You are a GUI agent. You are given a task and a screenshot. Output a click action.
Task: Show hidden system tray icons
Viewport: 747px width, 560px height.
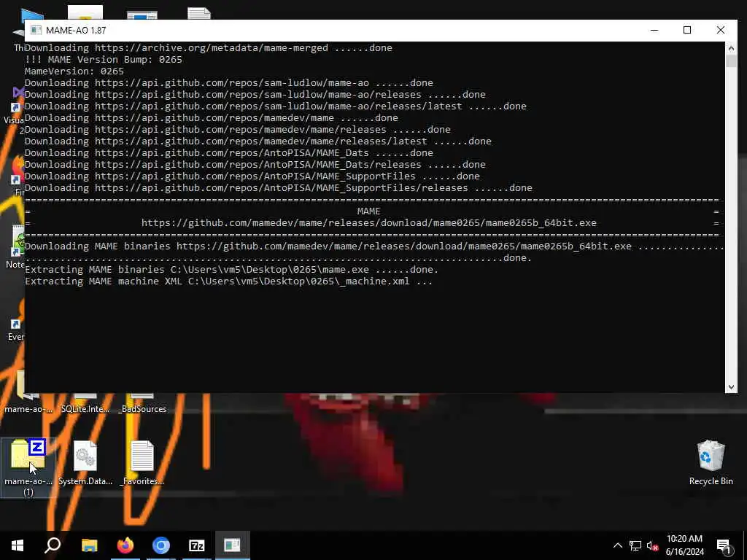(x=617, y=545)
